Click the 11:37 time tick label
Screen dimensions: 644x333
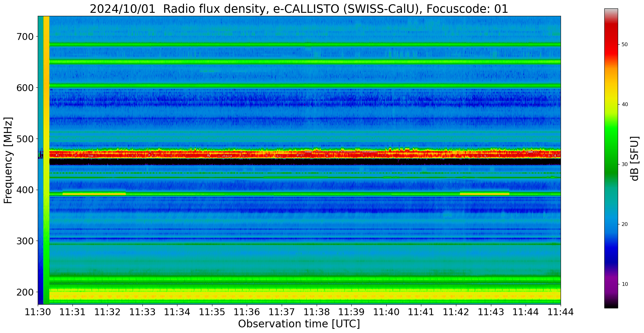tap(282, 312)
